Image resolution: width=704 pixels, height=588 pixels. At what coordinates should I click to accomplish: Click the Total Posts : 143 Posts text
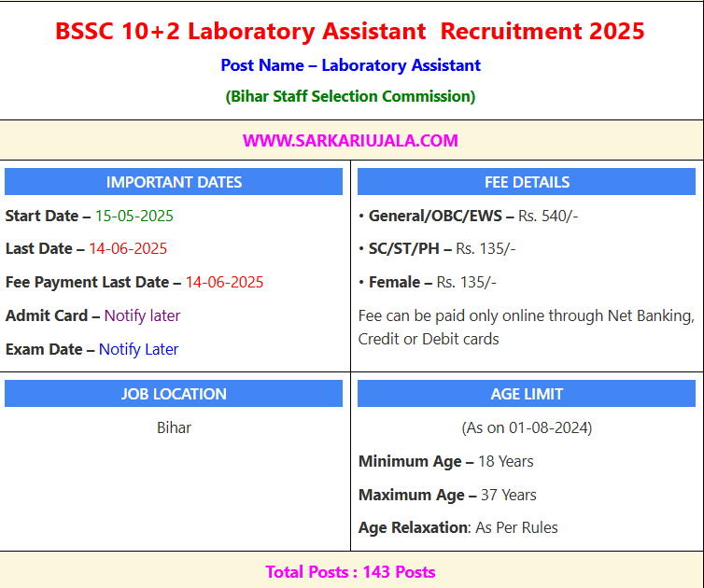pyautogui.click(x=350, y=571)
